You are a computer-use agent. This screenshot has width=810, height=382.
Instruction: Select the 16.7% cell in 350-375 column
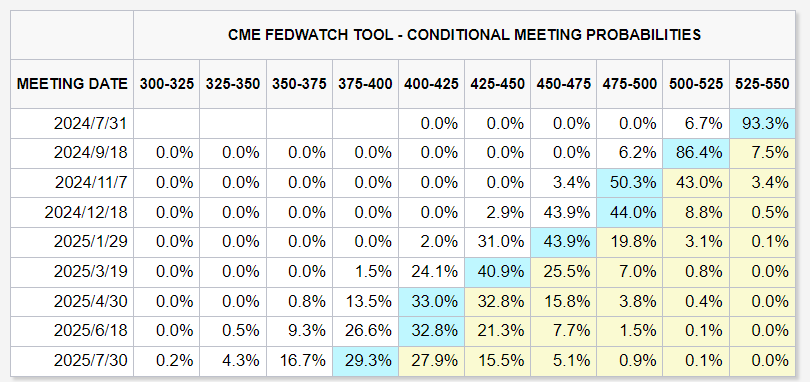tap(300, 361)
